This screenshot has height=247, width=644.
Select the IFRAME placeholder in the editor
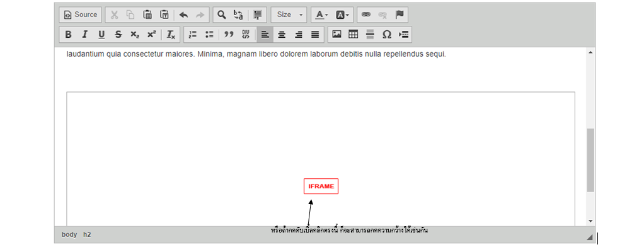point(321,186)
